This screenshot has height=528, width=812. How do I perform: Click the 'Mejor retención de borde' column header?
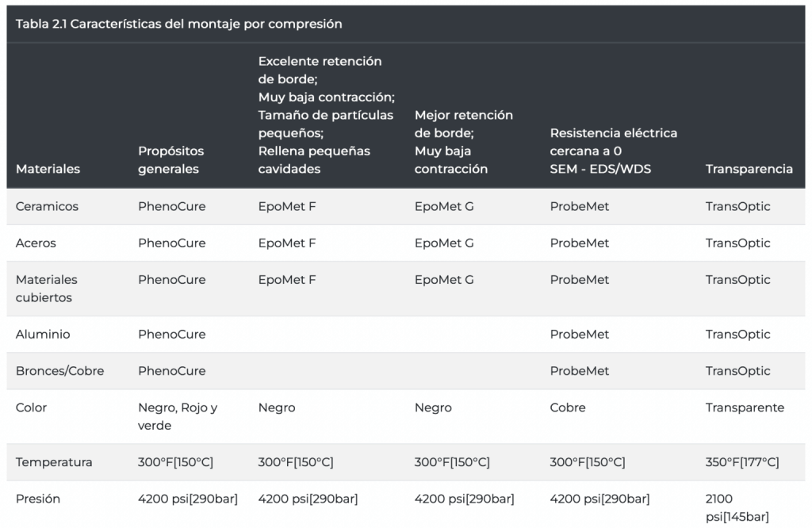[x=463, y=142]
